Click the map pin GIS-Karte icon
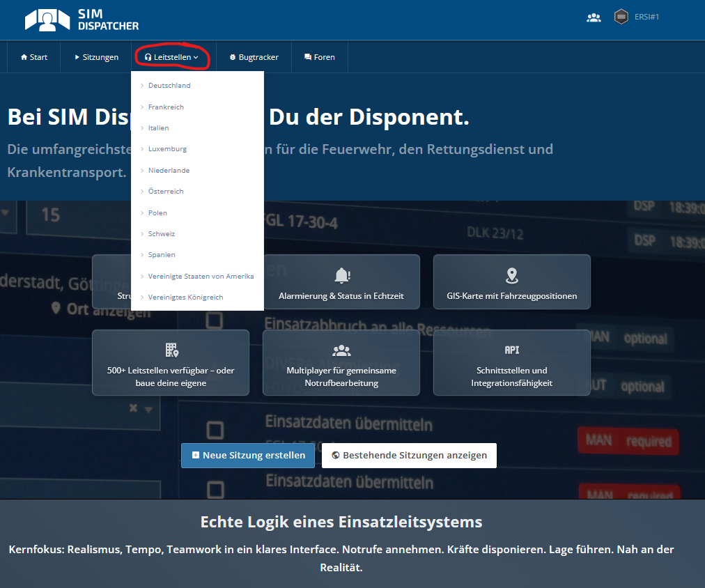The image size is (705, 588). pos(512,275)
